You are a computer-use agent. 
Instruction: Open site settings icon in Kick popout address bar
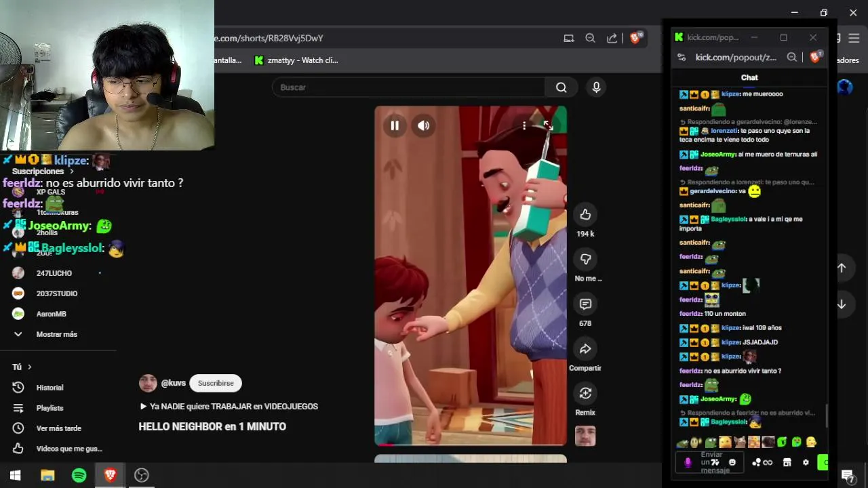tap(682, 58)
